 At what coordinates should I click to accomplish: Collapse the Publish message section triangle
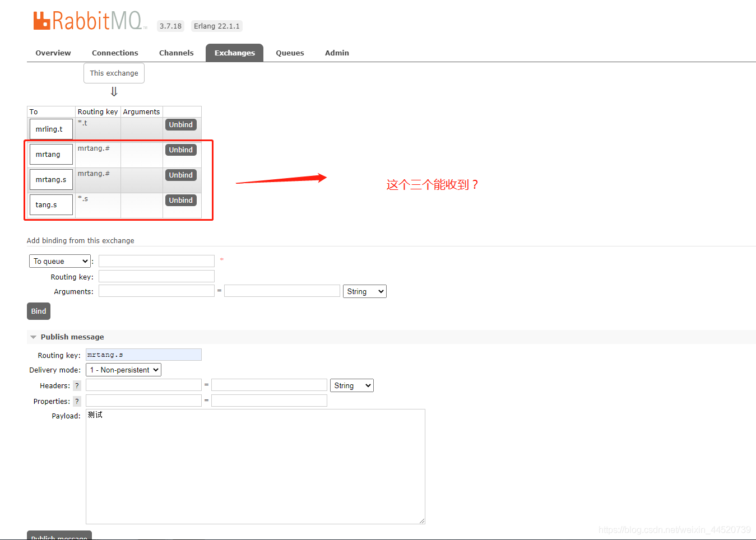33,337
